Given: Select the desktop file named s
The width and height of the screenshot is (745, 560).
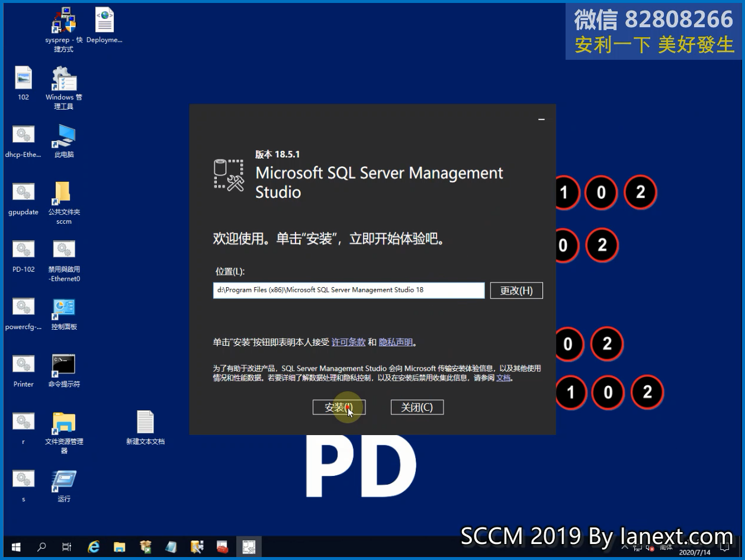Looking at the screenshot, I should click(x=24, y=485).
